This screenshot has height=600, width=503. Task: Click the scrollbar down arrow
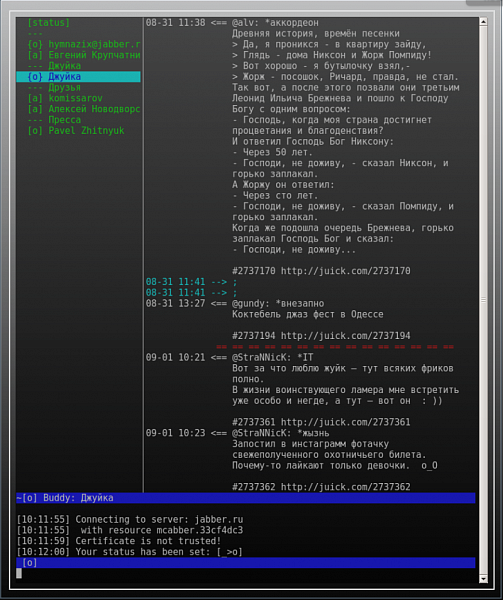(x=483, y=579)
